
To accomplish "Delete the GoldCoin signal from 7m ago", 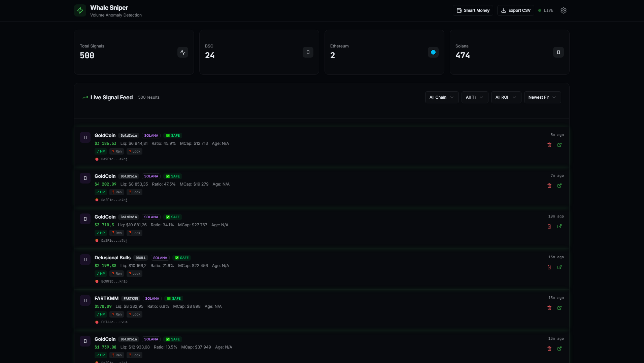I will pos(549,186).
